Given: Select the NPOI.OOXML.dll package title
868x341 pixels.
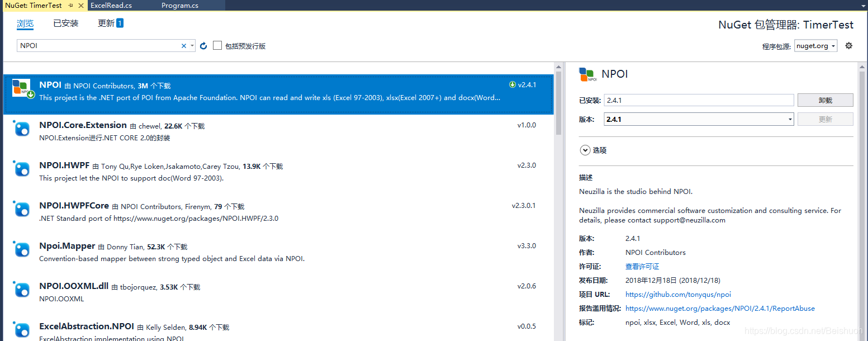Looking at the screenshot, I should 74,286.
